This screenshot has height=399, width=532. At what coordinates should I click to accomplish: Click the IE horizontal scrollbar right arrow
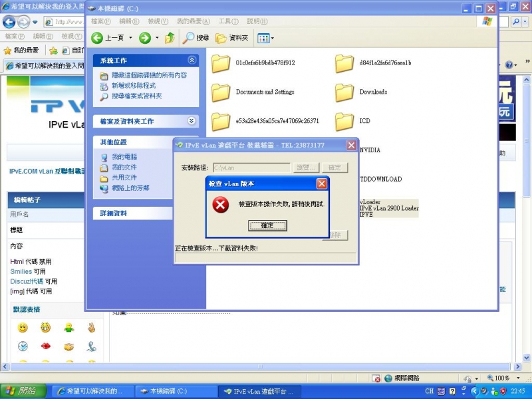coord(518,366)
